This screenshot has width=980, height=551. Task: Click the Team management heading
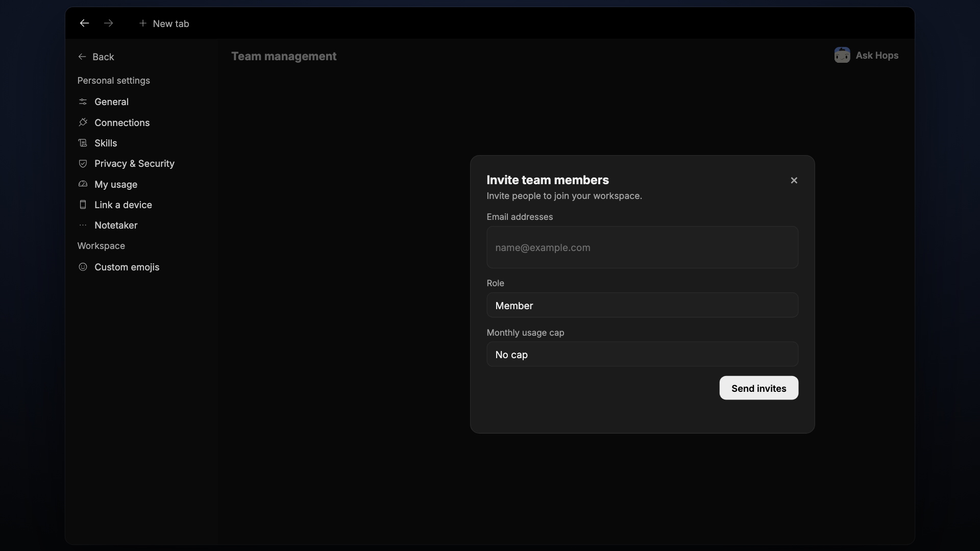[x=284, y=56]
